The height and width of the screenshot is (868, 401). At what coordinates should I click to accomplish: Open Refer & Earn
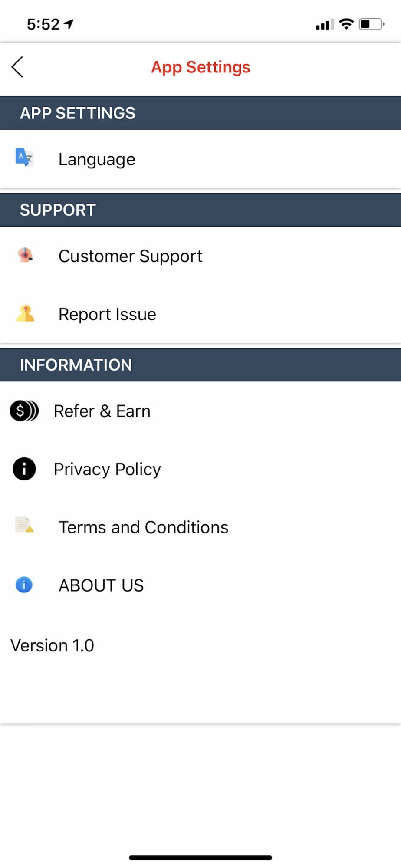(102, 411)
